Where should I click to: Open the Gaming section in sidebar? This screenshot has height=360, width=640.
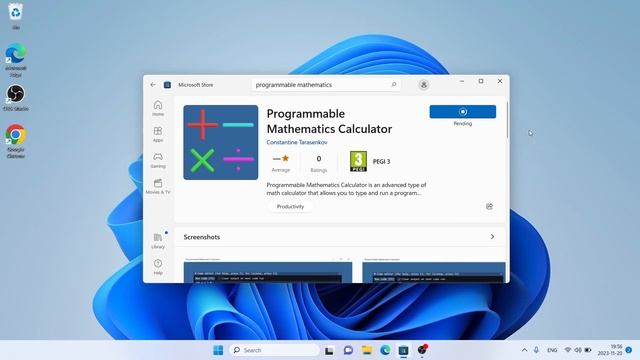[158, 160]
